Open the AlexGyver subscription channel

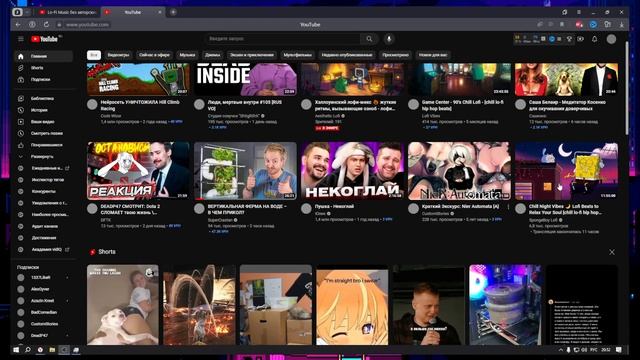coord(43,289)
